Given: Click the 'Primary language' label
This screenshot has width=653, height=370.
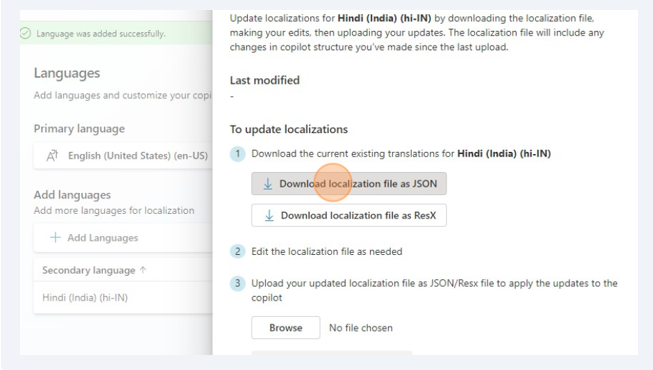Looking at the screenshot, I should click(79, 129).
